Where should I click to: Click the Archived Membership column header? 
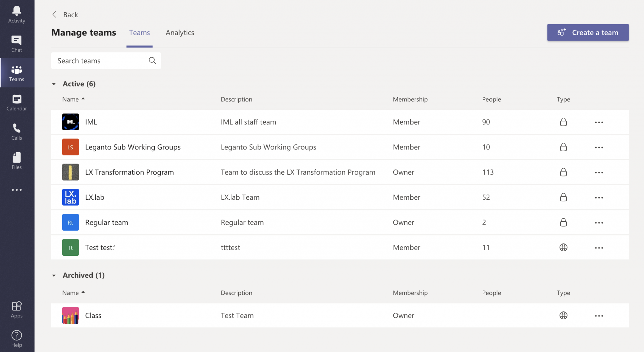410,293
